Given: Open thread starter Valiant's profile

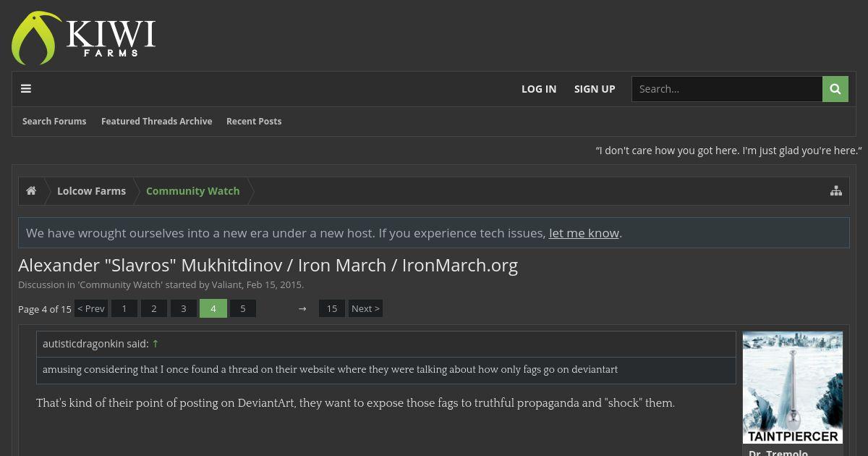Looking at the screenshot, I should pyautogui.click(x=226, y=285).
